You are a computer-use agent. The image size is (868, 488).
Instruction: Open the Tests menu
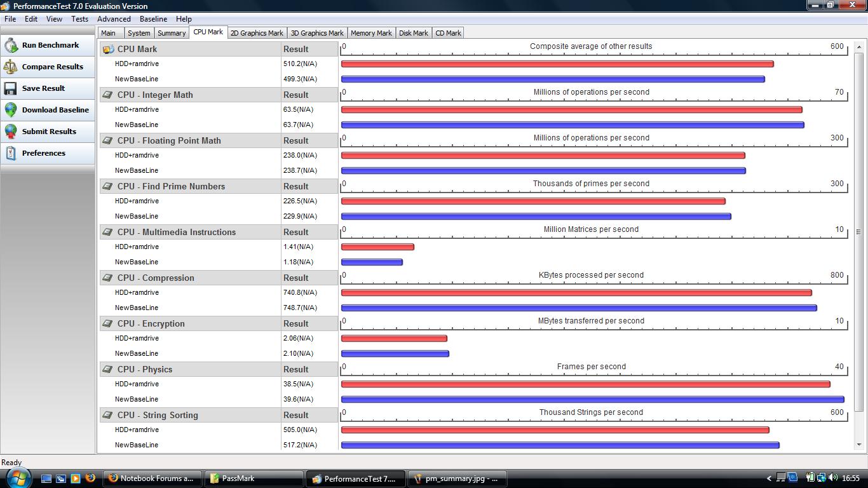tap(79, 19)
